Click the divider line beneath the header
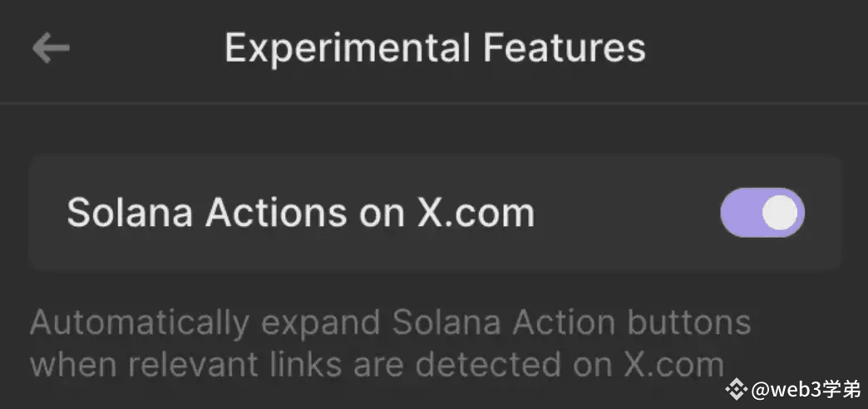Viewport: 868px width, 409px height. (x=434, y=103)
